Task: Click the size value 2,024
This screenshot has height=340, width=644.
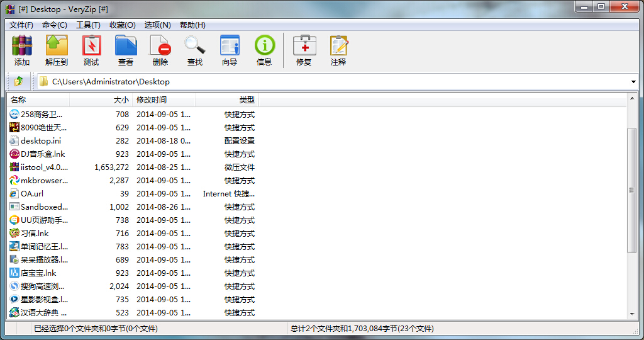Action: point(119,286)
